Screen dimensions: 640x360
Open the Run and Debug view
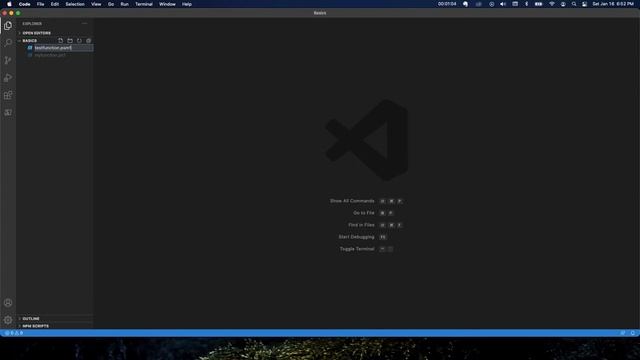(x=8, y=78)
